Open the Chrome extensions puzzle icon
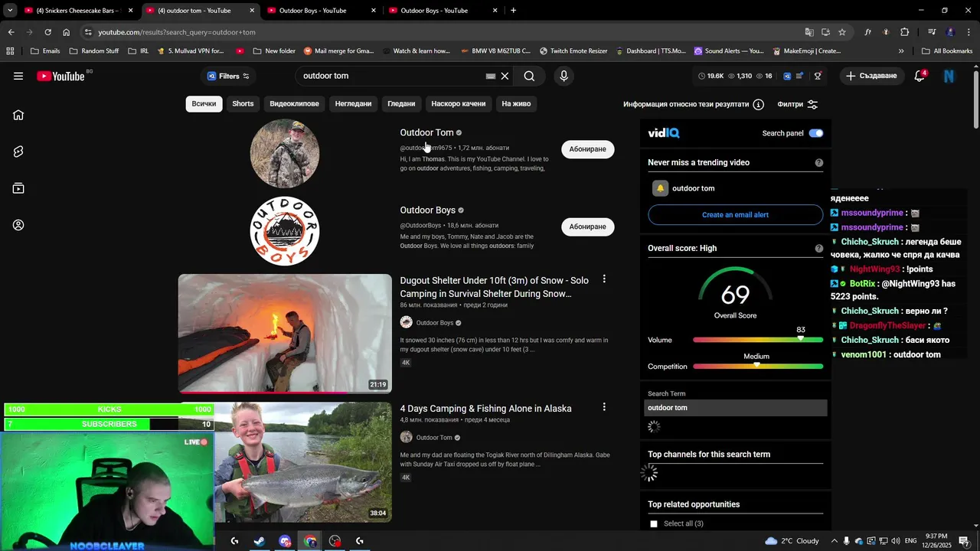The image size is (980, 551). [904, 32]
